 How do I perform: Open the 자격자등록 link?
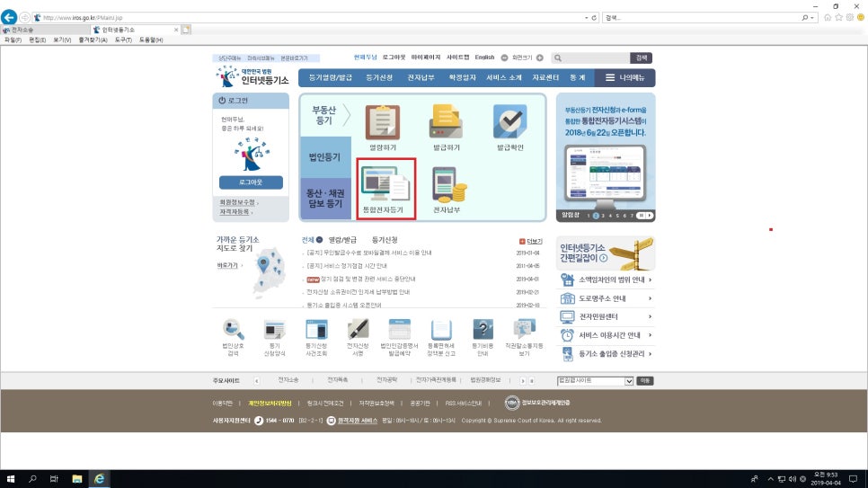click(x=235, y=212)
